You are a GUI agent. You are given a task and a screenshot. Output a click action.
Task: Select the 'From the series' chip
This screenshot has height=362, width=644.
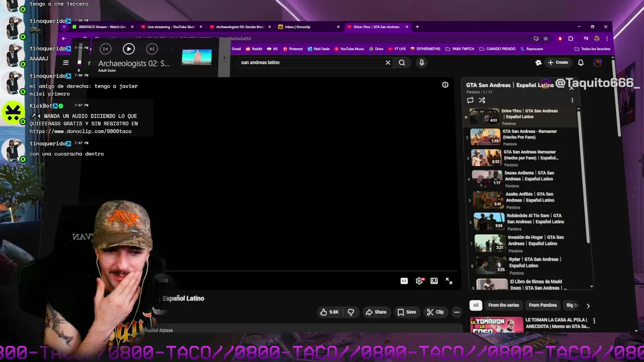503,305
